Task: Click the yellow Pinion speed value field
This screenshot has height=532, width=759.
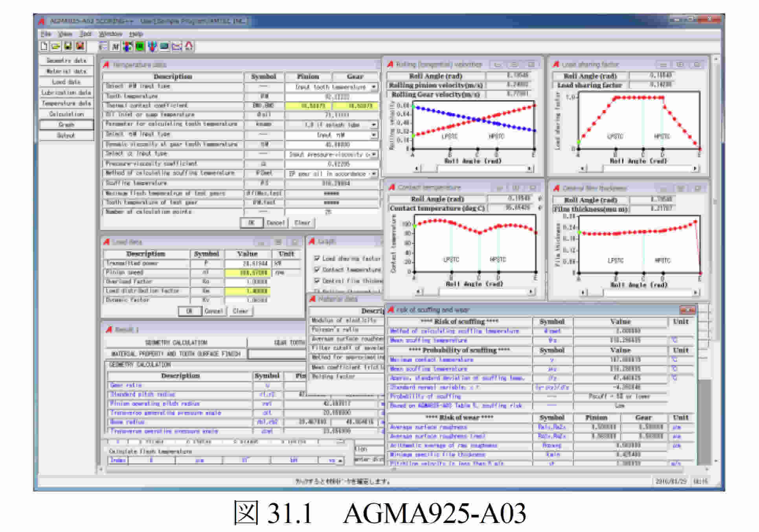Action: pyautogui.click(x=247, y=272)
